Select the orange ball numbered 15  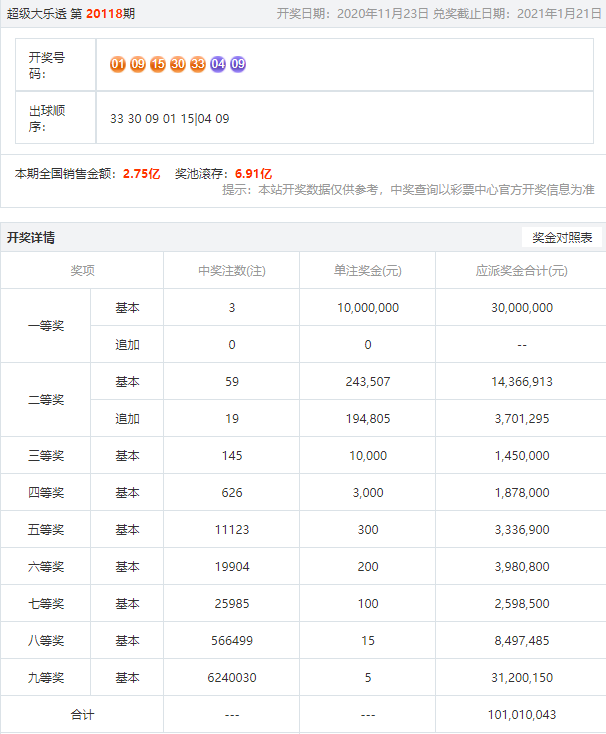(x=158, y=64)
